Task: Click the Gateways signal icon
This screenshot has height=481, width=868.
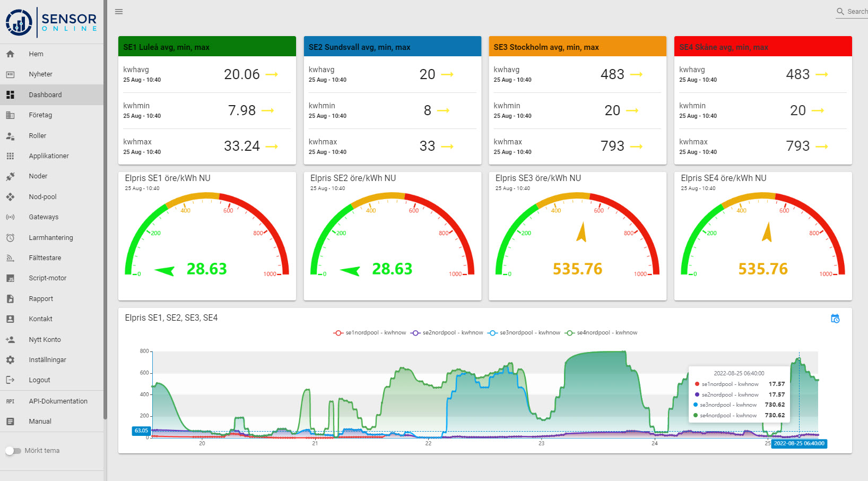Action: 10,217
